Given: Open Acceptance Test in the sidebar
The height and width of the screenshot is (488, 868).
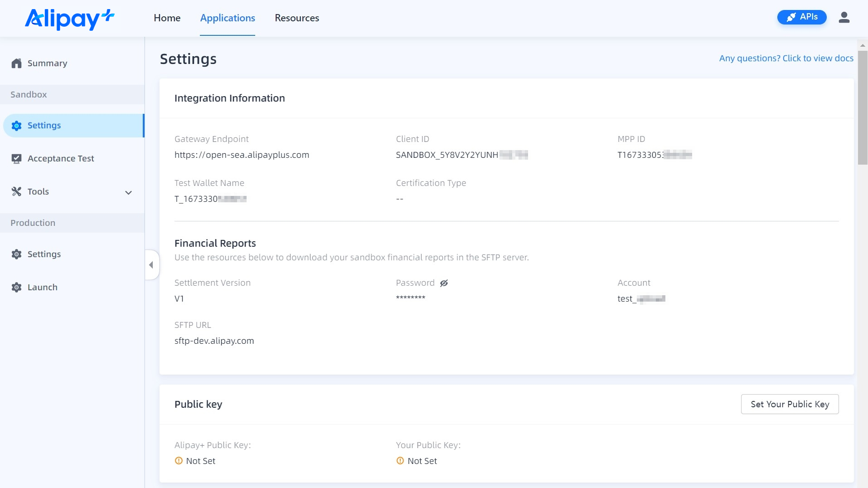Looking at the screenshot, I should click(x=61, y=159).
